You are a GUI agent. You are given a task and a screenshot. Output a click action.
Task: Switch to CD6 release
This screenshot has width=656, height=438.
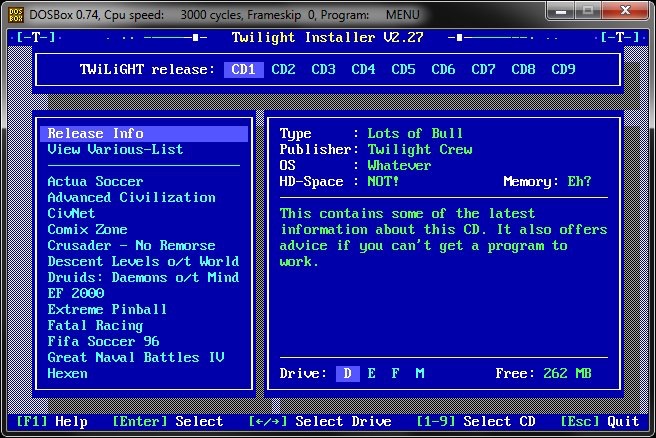coord(443,69)
